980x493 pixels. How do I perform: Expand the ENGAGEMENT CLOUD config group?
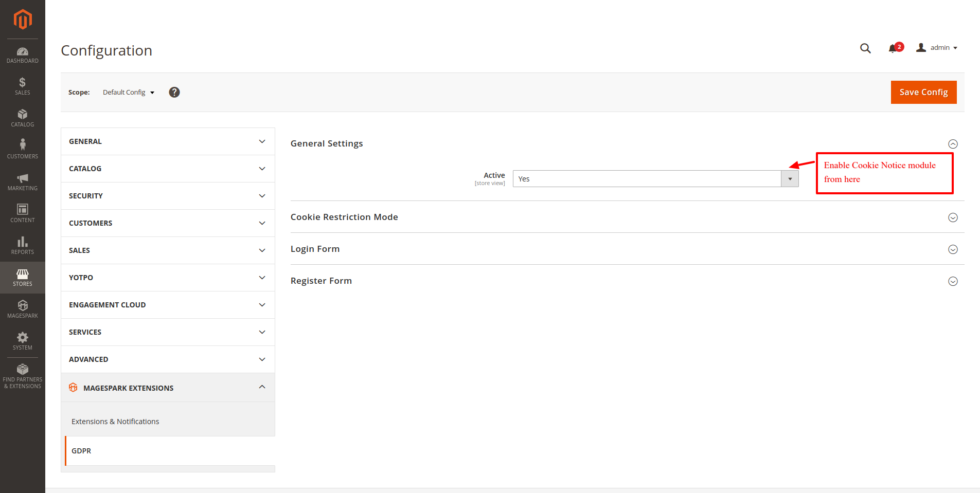[168, 305]
